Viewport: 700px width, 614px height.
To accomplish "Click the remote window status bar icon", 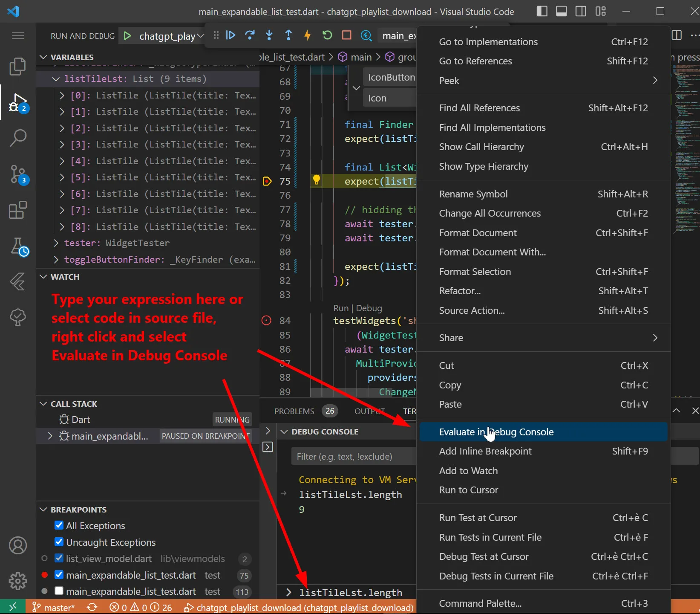I will point(13,607).
